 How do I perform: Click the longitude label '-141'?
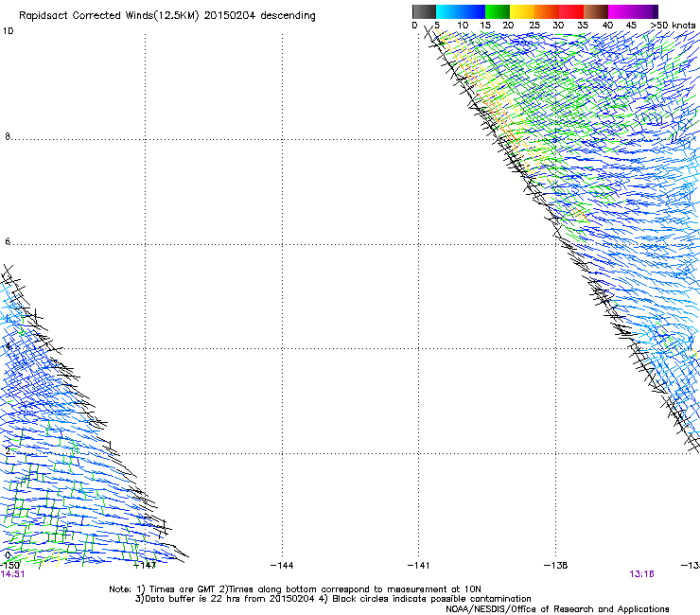click(x=418, y=566)
